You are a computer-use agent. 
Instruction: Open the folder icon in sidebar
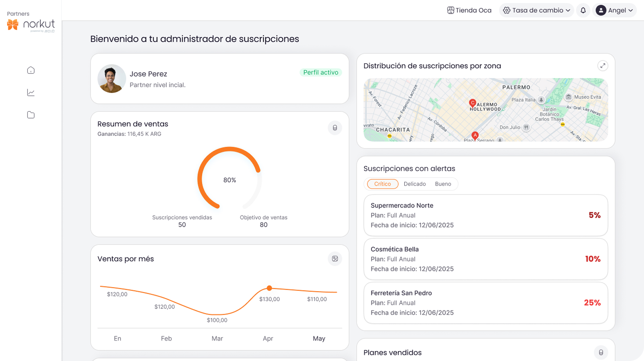(31, 115)
